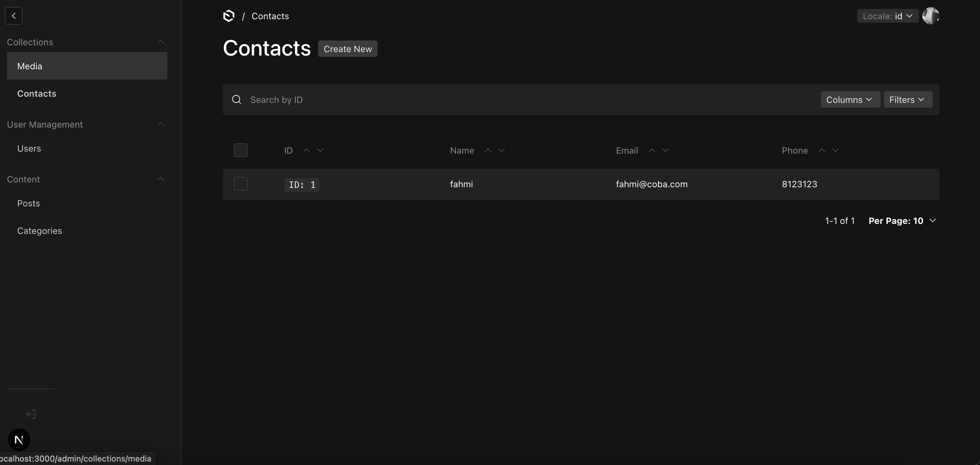Open the Locale id dropdown
Viewport: 980px width, 465px height.
887,16
